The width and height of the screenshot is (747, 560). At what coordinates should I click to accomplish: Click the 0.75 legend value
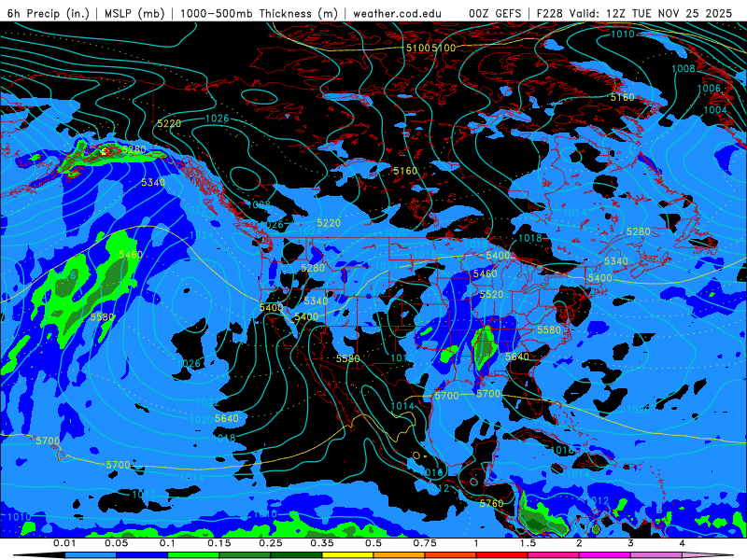pos(425,543)
